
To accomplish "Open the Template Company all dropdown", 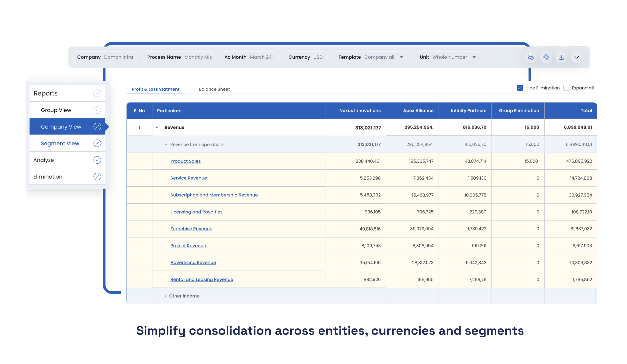I will (x=401, y=57).
